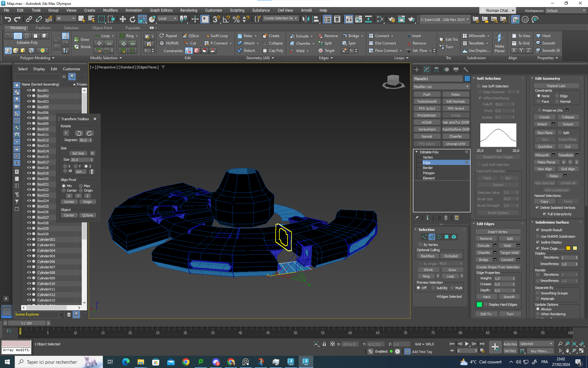Toggle Preserve UVs checkbox
This screenshot has width=588, height=368.
[540, 110]
